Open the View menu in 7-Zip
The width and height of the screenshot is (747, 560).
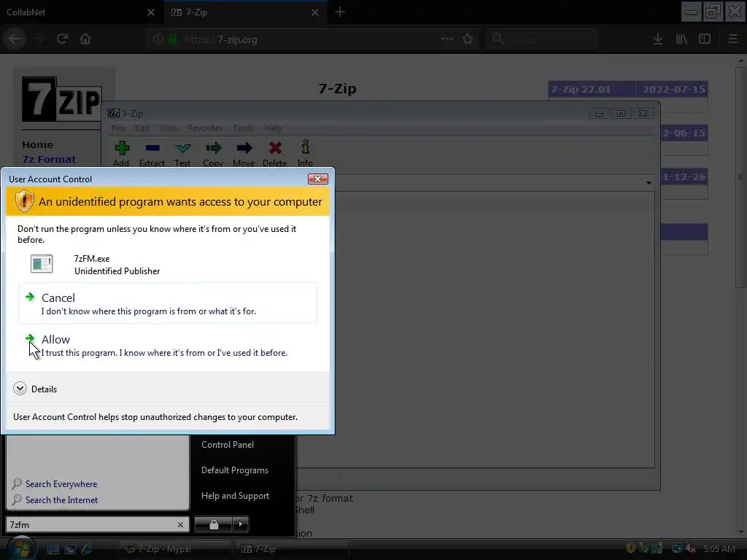click(169, 128)
